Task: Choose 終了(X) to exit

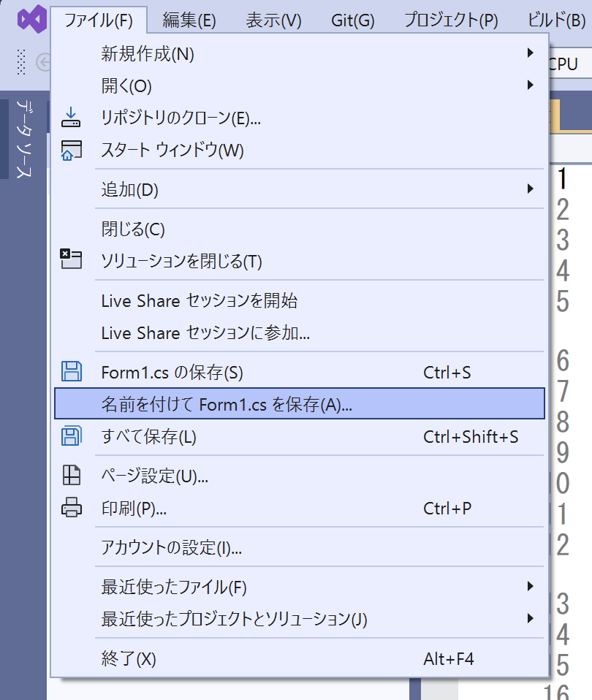Action: click(300, 658)
